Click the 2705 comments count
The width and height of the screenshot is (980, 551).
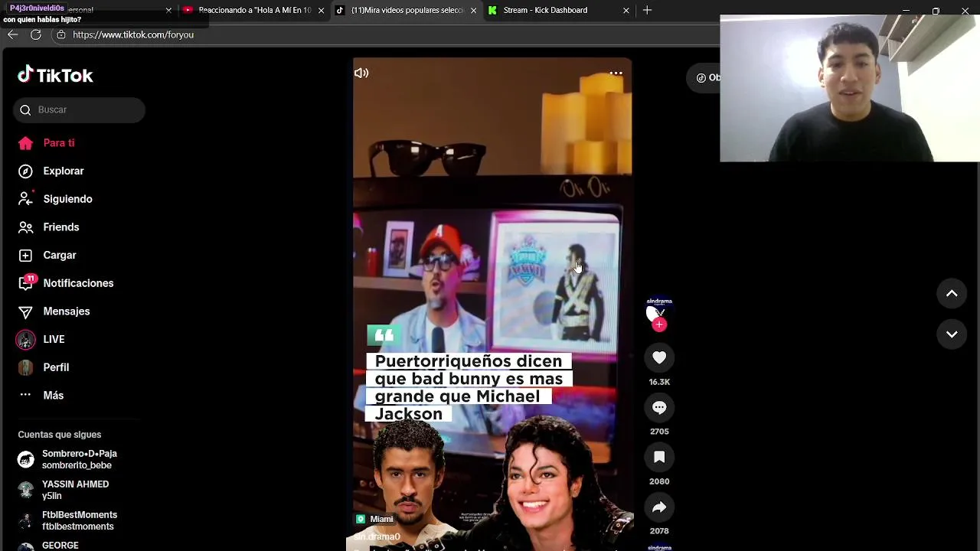tap(659, 432)
